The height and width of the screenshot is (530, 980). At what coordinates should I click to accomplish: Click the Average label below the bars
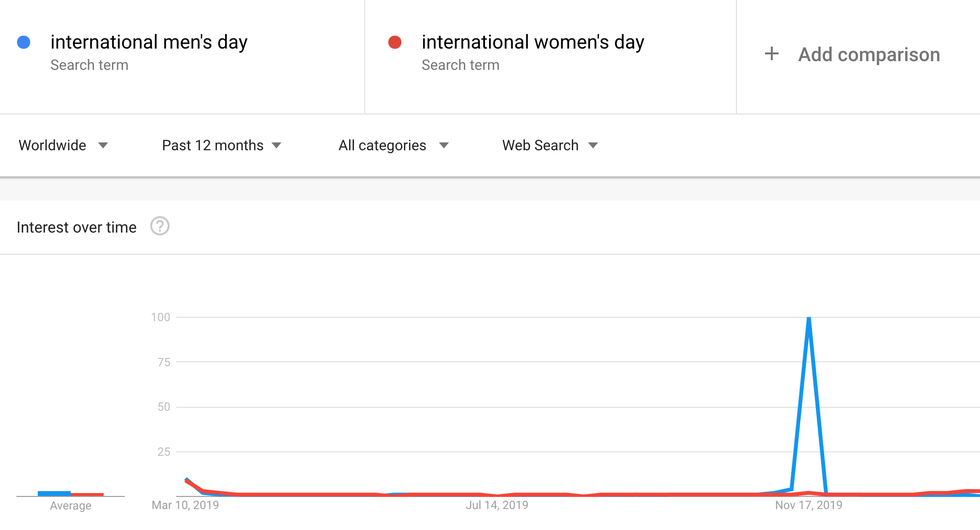pyautogui.click(x=71, y=506)
